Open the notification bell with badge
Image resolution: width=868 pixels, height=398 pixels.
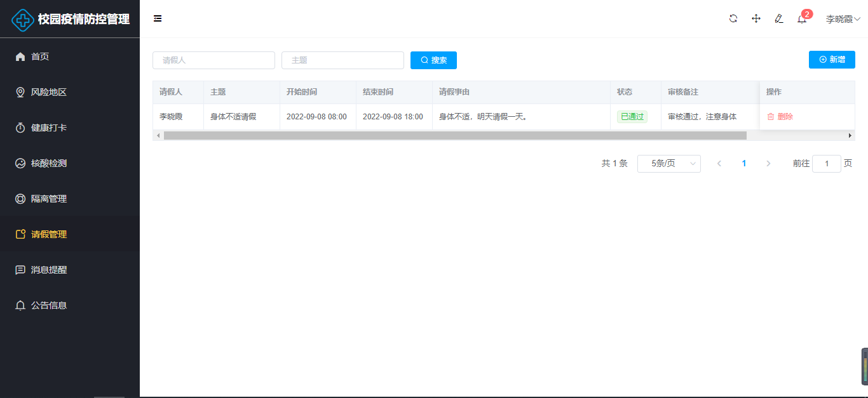802,19
